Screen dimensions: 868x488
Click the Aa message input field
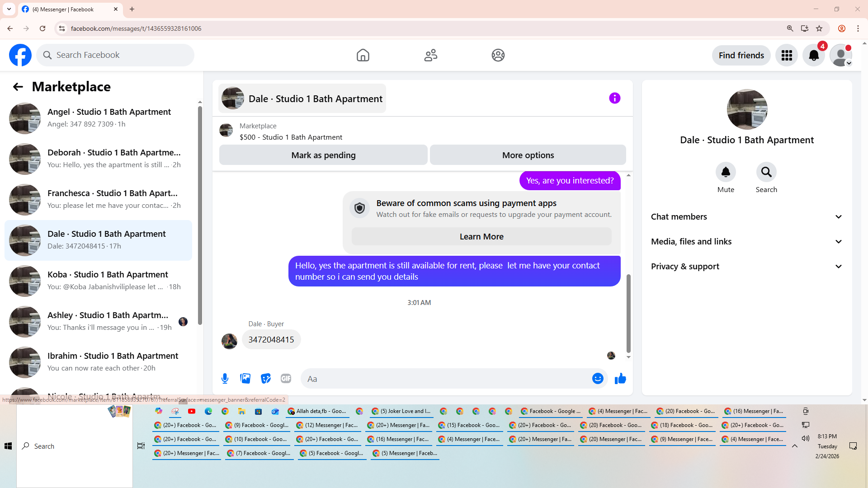tap(445, 379)
